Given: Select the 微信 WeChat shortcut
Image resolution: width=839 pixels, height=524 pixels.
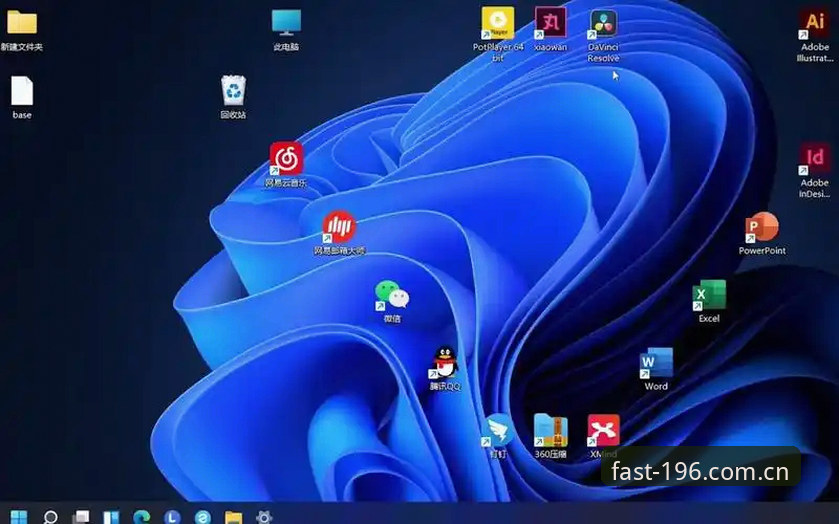Looking at the screenshot, I should click(x=392, y=295).
